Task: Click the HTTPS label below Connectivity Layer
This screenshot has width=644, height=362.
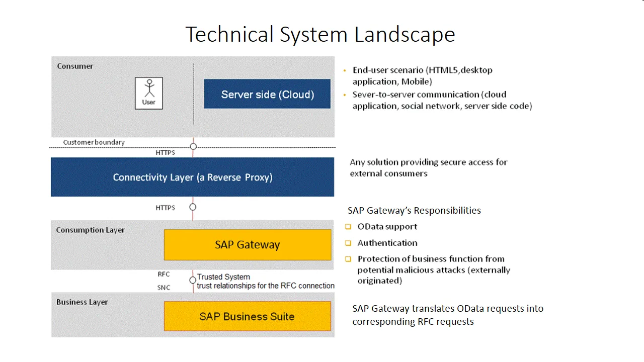Action: click(166, 208)
